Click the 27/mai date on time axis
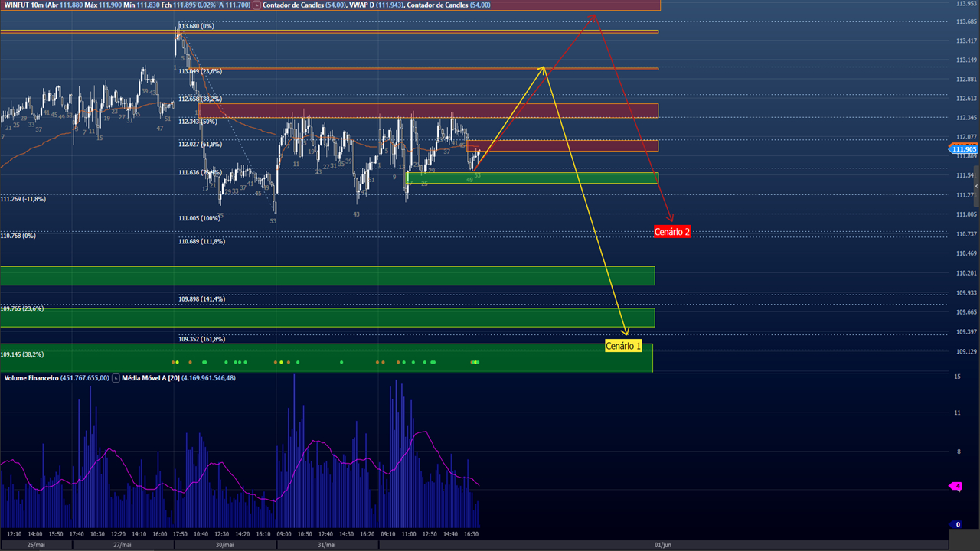 coord(122,545)
